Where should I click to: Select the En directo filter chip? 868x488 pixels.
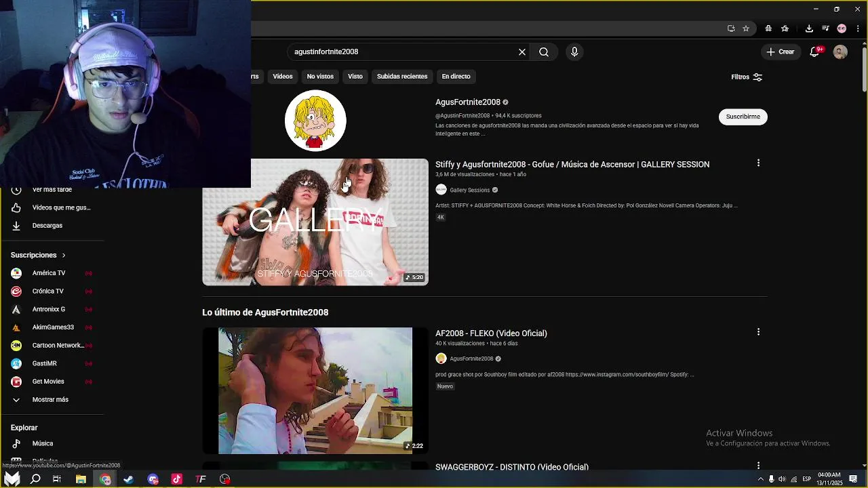point(456,77)
